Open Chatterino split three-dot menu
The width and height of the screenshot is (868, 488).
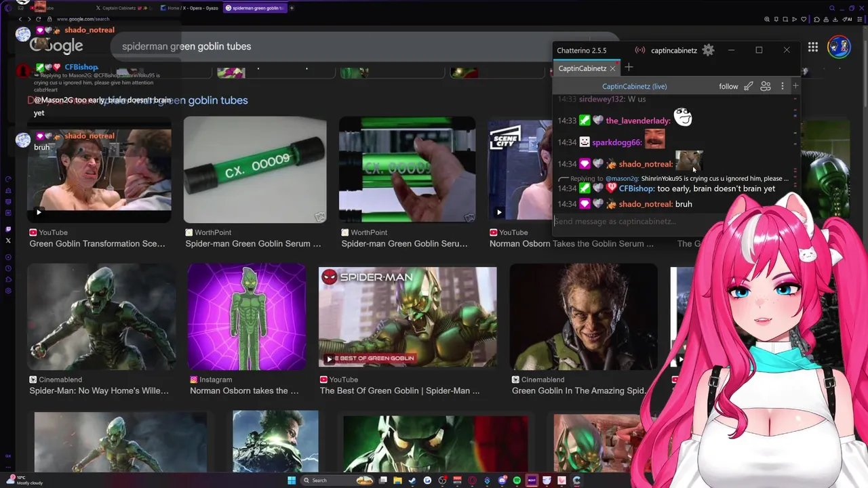pyautogui.click(x=782, y=86)
